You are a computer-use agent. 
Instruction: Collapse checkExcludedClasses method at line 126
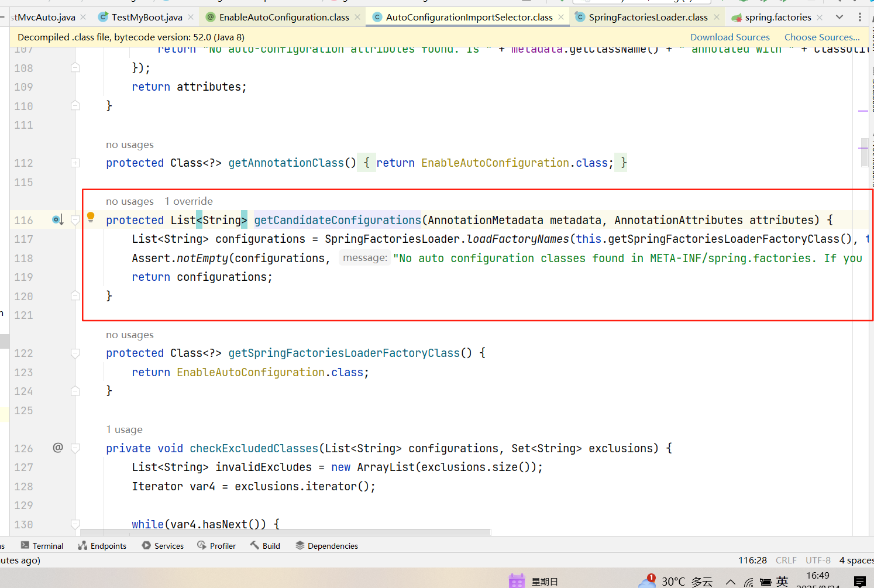point(75,448)
